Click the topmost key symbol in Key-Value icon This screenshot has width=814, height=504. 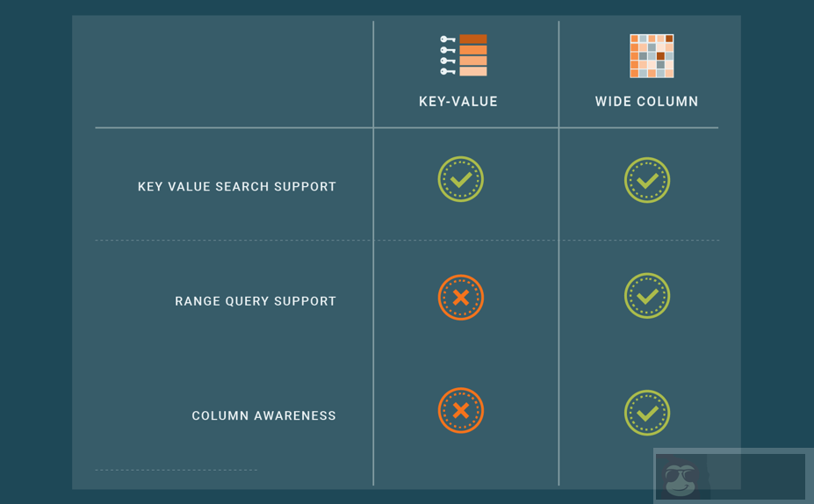pyautogui.click(x=448, y=40)
